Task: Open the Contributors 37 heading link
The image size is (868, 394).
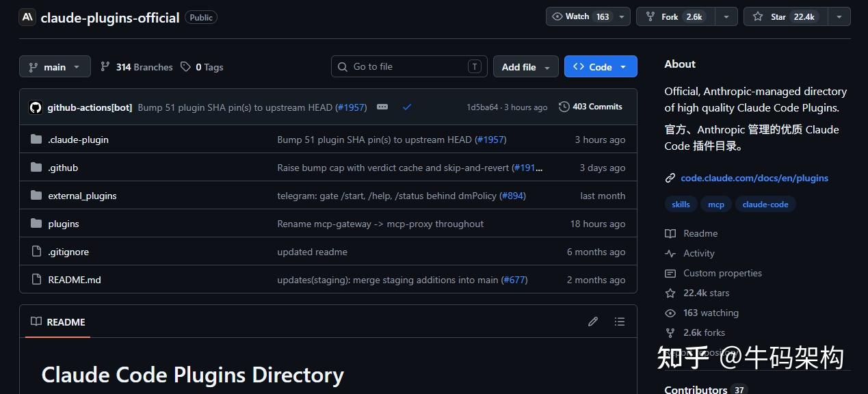Action: [x=705, y=389]
